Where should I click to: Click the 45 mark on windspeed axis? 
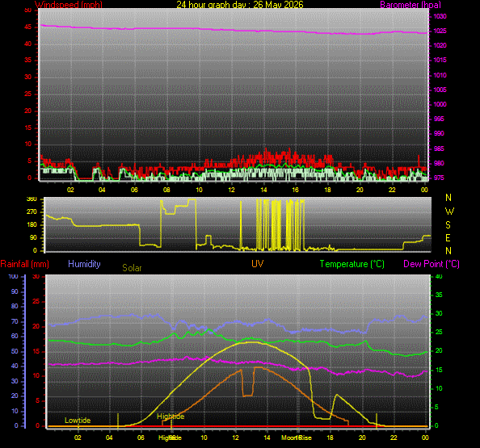(x=27, y=27)
